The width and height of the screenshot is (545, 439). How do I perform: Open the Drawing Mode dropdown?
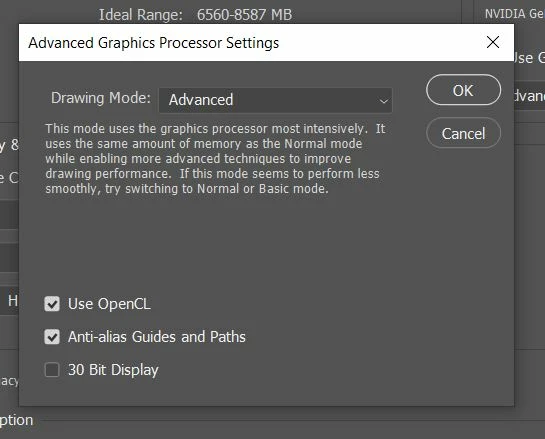pyautogui.click(x=275, y=100)
